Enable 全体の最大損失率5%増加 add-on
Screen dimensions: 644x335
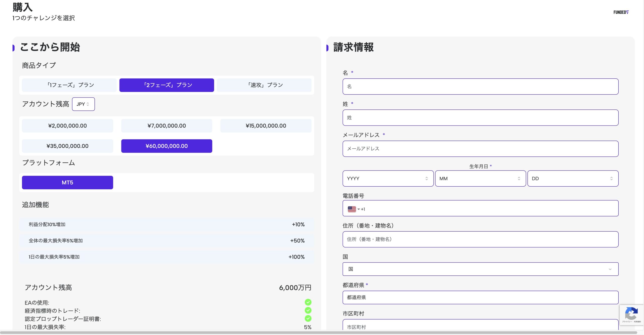coord(167,241)
